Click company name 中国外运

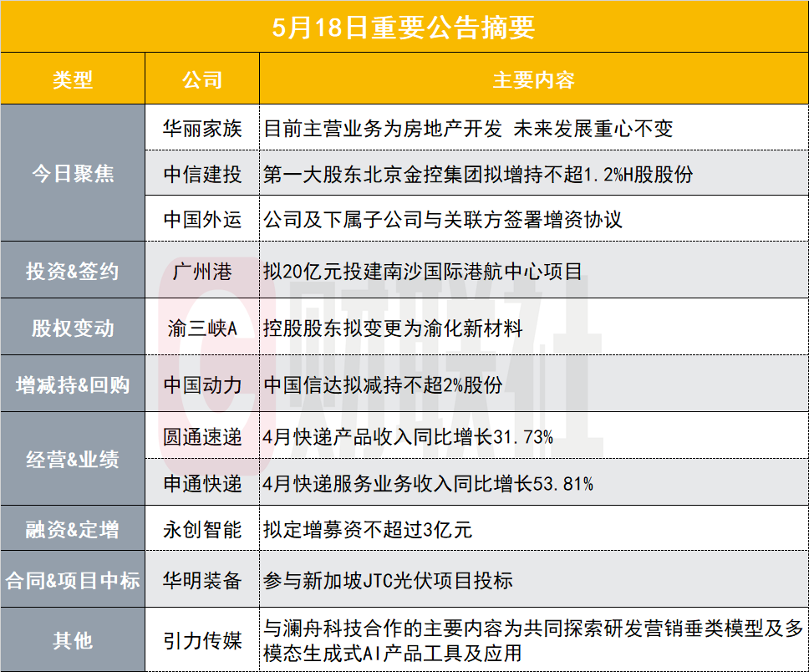tap(202, 219)
